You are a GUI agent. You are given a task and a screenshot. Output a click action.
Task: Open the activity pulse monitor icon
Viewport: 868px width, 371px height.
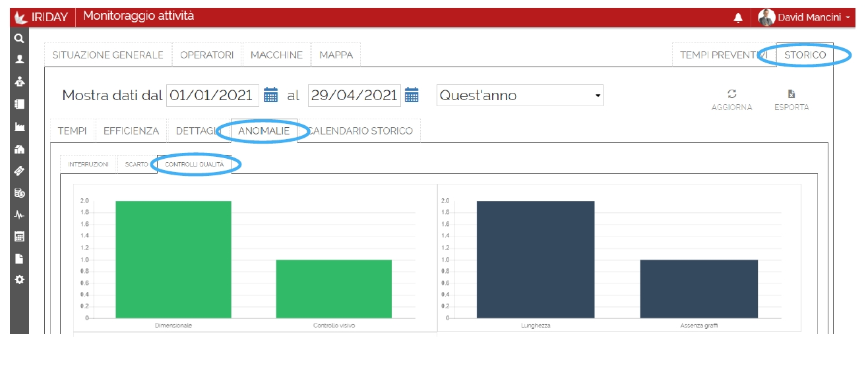19,214
